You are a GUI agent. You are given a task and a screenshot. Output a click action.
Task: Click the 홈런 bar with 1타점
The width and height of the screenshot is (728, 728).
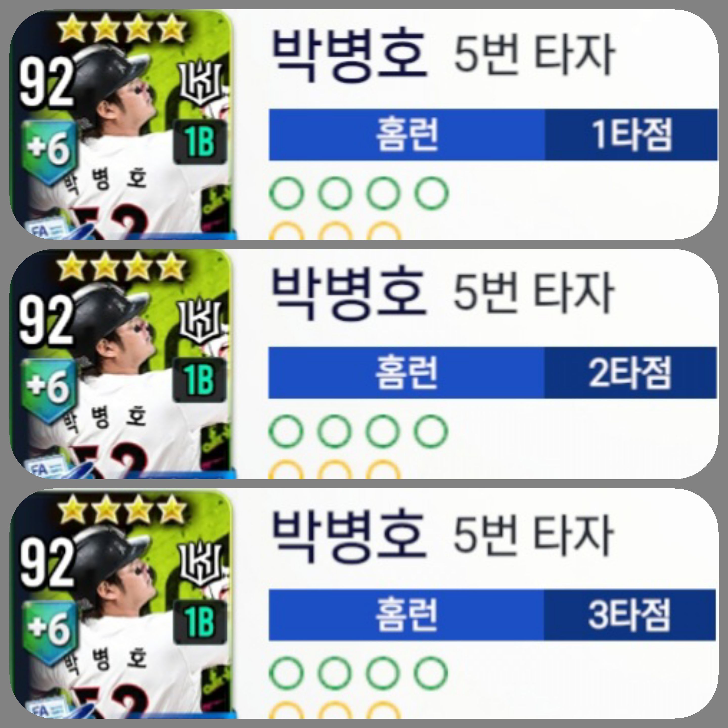click(x=493, y=134)
